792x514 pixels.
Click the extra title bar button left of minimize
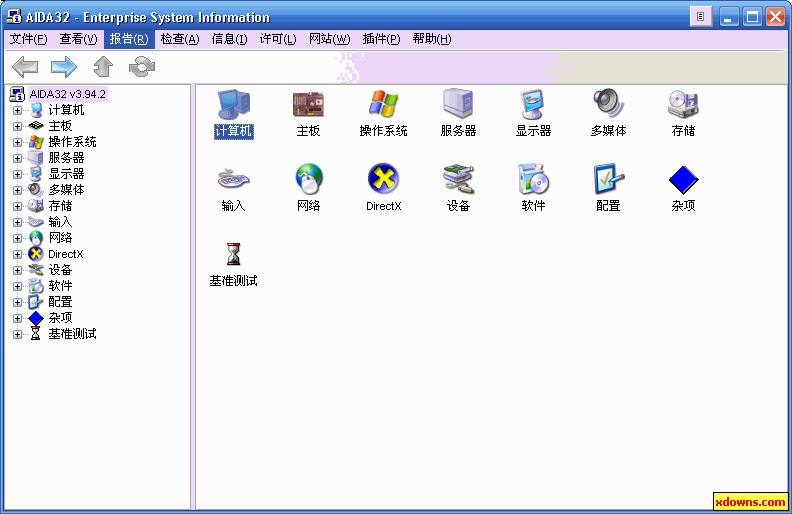(701, 17)
